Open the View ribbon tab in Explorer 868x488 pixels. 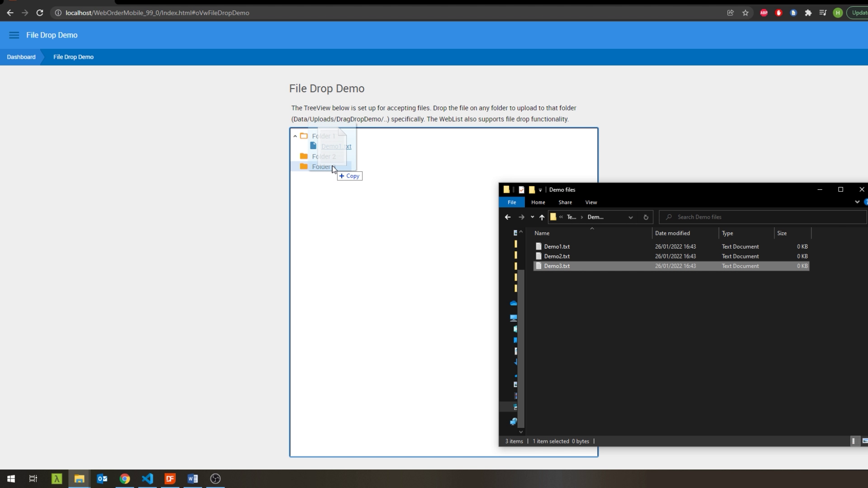click(x=591, y=202)
